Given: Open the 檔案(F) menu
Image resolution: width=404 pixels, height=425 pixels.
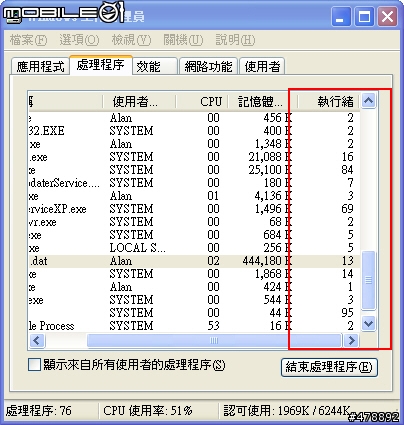Looking at the screenshot, I should [x=29, y=40].
